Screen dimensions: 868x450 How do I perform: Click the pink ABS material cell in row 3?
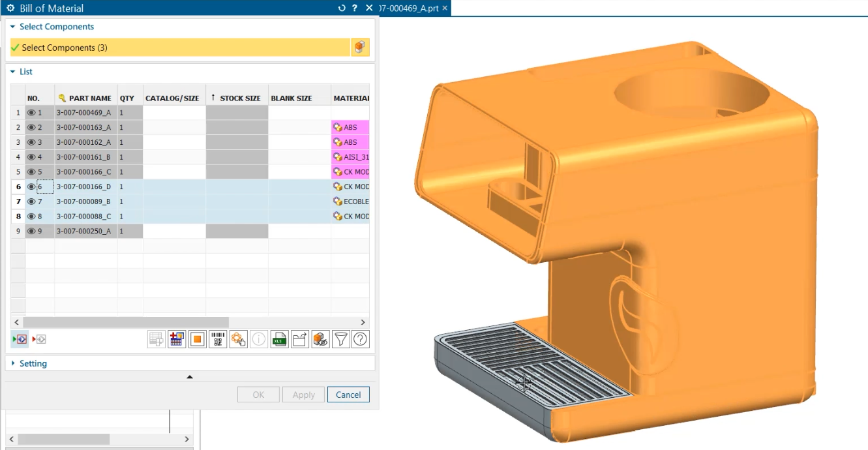[x=351, y=142]
